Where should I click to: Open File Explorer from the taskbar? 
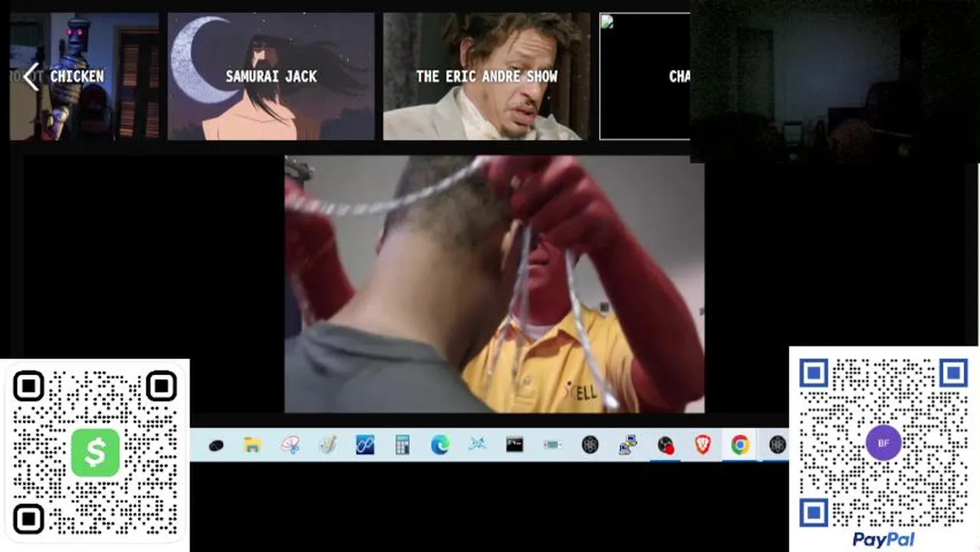coord(253,445)
